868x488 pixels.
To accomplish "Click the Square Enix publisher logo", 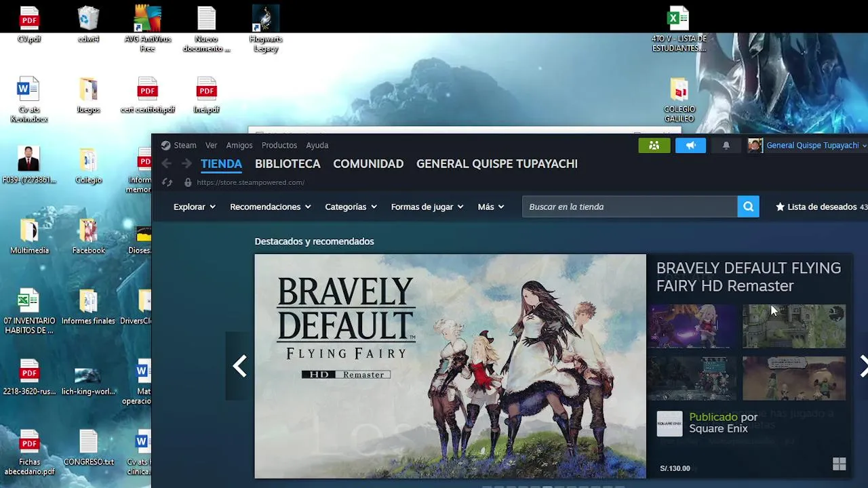I will pyautogui.click(x=669, y=424).
